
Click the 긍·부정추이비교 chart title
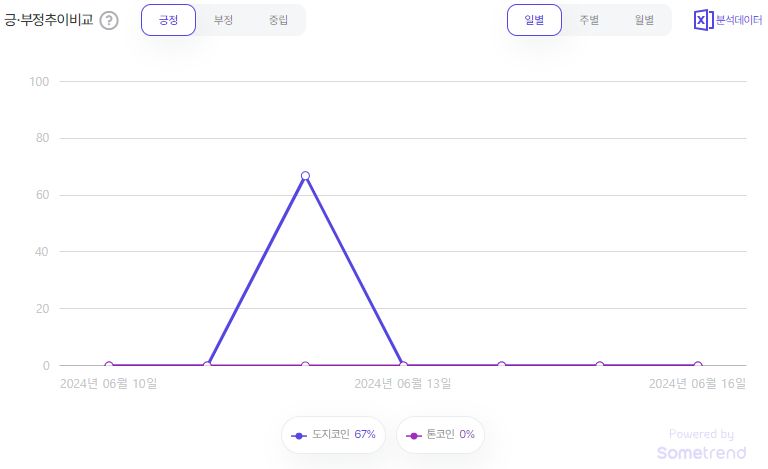[x=48, y=20]
